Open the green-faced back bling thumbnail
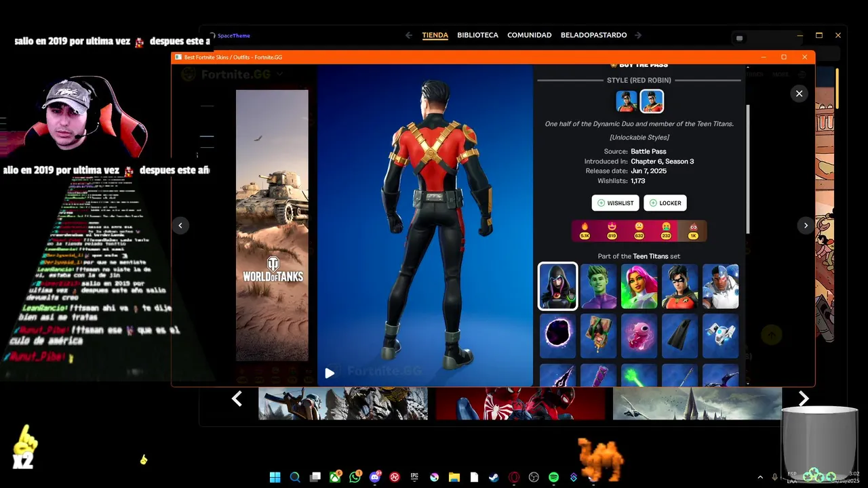The width and height of the screenshot is (868, 488). coord(598,335)
